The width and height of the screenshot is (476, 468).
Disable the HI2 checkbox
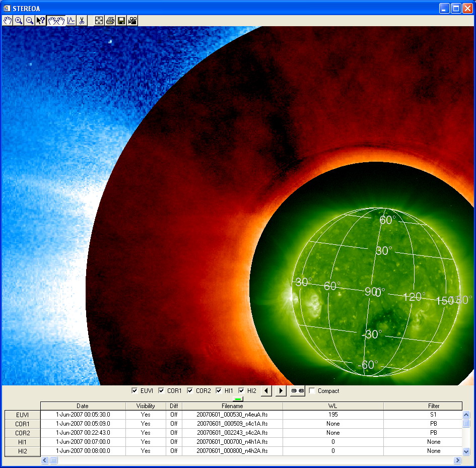pos(242,391)
